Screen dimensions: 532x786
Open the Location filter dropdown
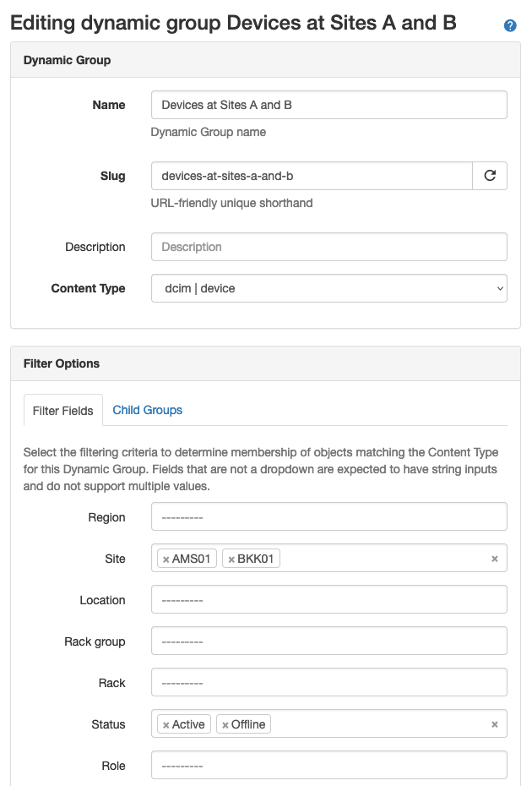pyautogui.click(x=328, y=599)
